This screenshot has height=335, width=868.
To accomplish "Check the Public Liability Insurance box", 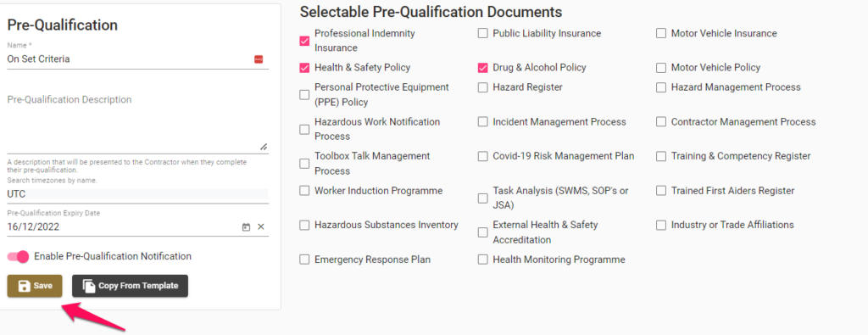I will (x=482, y=34).
